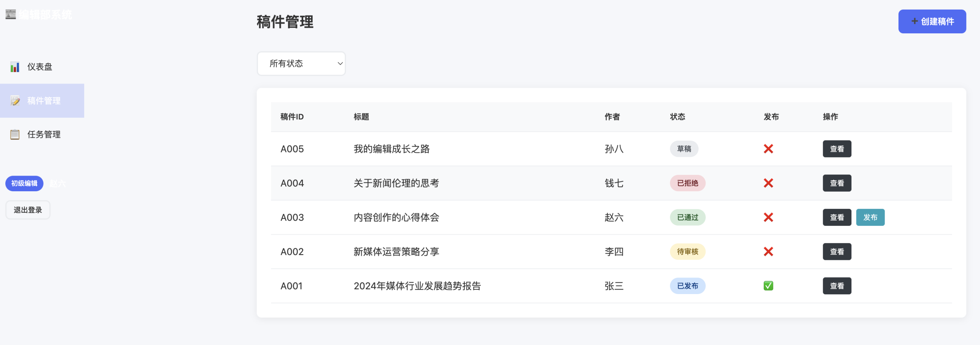Click 退出登录 to log out
The image size is (980, 345).
tap(28, 210)
